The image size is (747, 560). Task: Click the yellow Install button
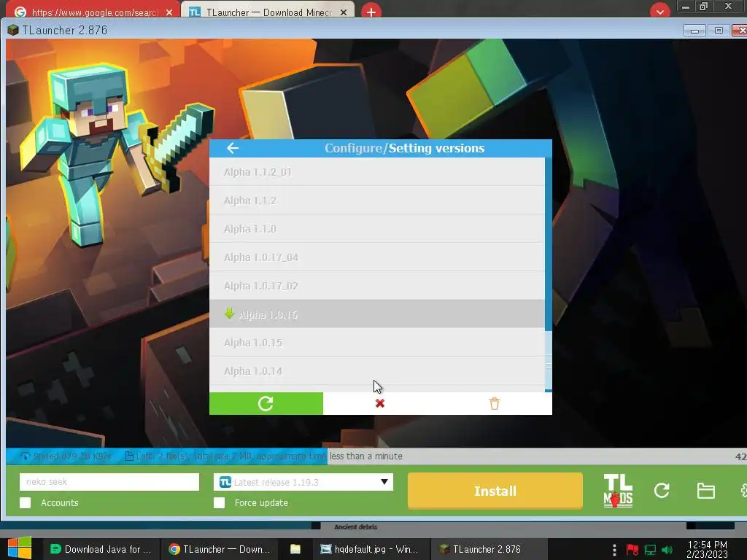(495, 491)
